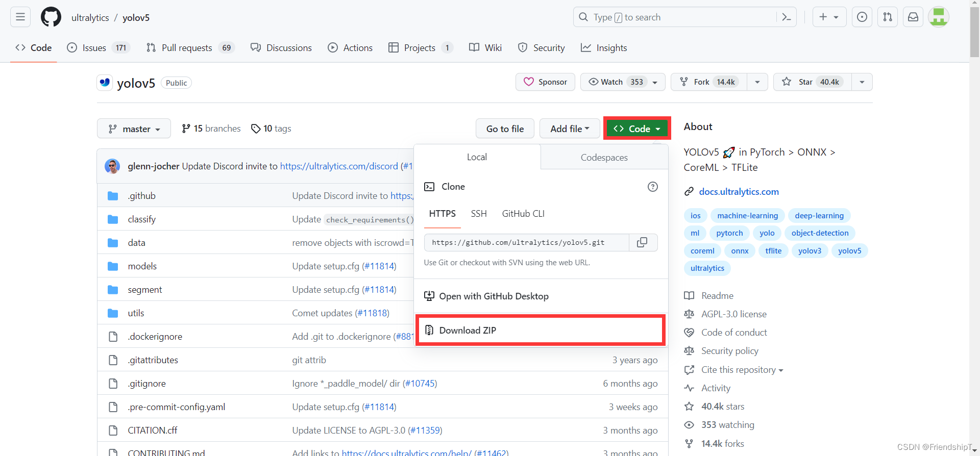
Task: Open the Discussions tab
Action: pyautogui.click(x=281, y=47)
